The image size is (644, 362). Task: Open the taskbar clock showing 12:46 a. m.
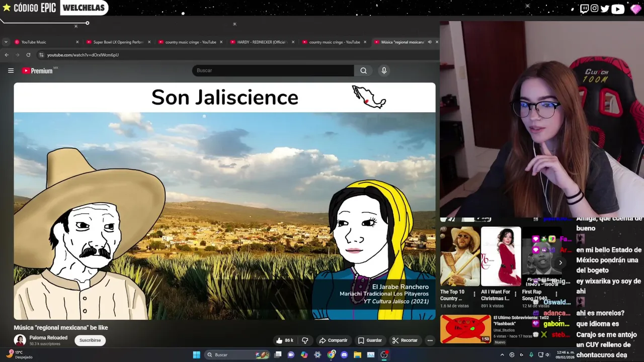click(565, 355)
